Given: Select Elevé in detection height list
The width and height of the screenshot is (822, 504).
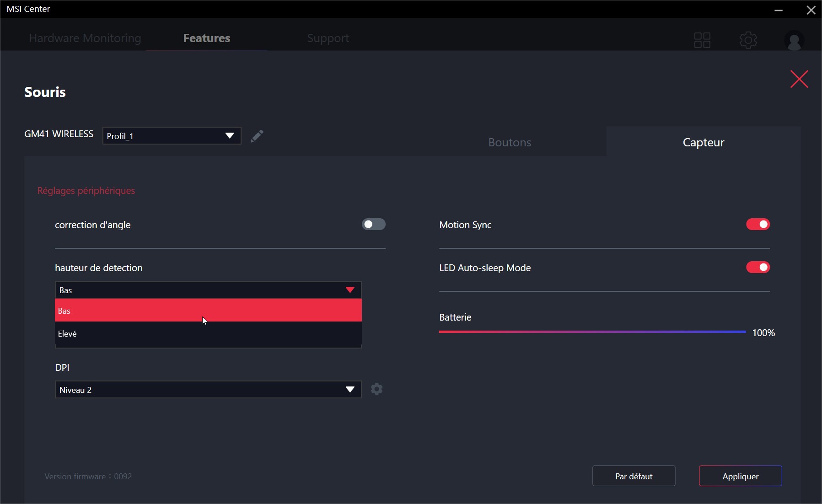Looking at the screenshot, I should [x=208, y=334].
